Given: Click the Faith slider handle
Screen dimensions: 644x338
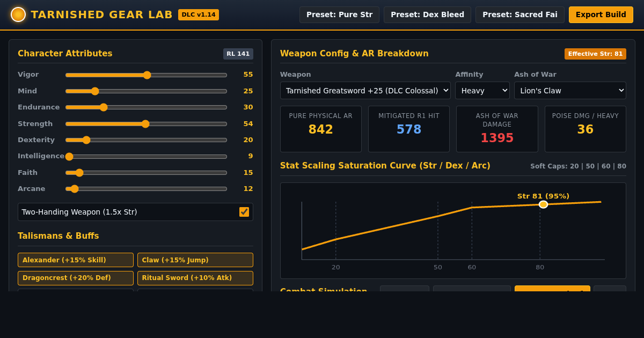Looking at the screenshot, I should click(x=79, y=173).
